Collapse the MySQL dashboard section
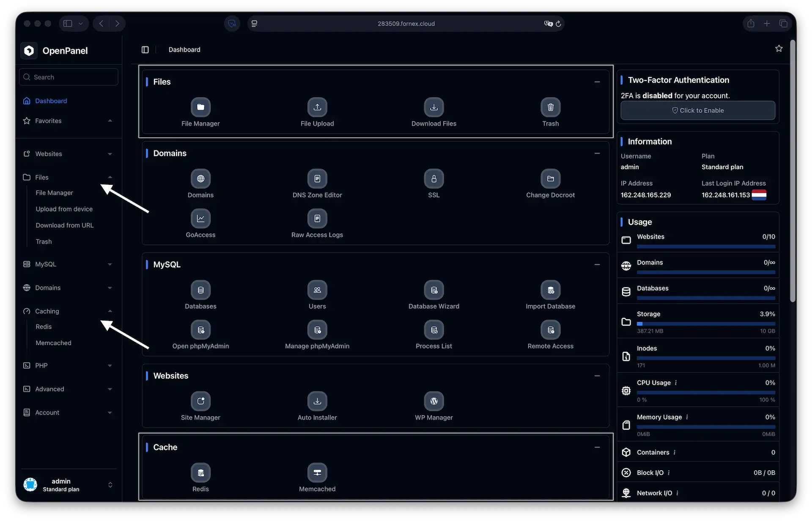Viewport: 812px width, 521px height. pyautogui.click(x=597, y=264)
